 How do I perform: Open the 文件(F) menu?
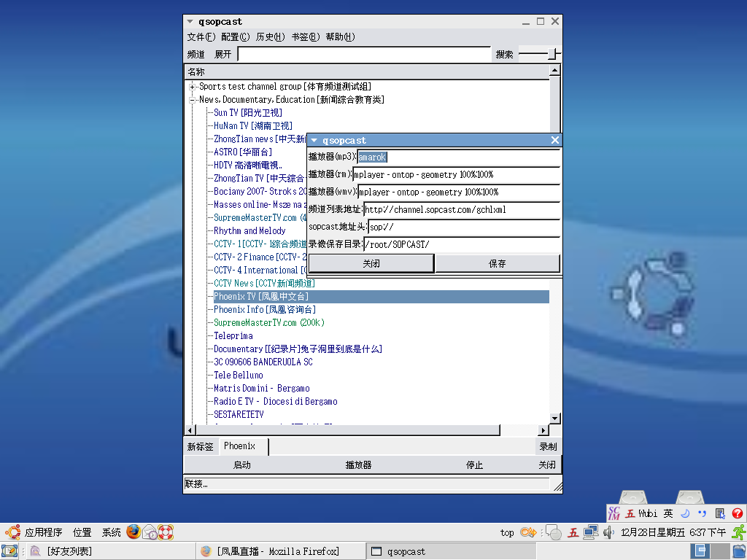pyautogui.click(x=201, y=37)
